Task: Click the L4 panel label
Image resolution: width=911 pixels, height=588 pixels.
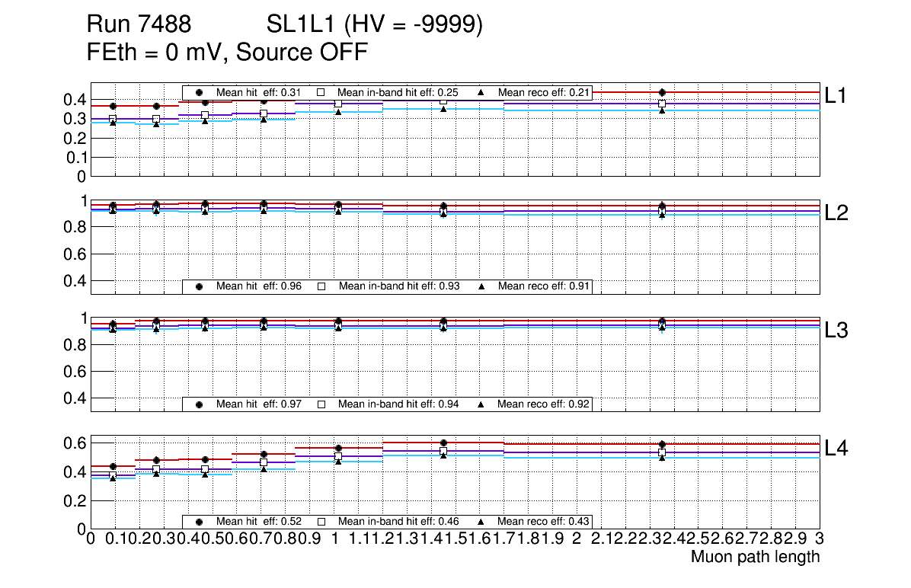Action: [836, 449]
